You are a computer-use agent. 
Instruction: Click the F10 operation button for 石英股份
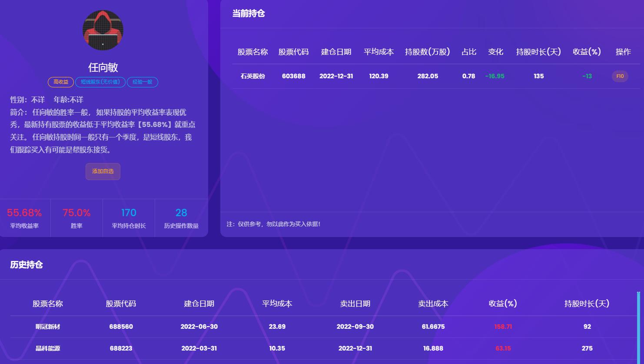pyautogui.click(x=620, y=76)
